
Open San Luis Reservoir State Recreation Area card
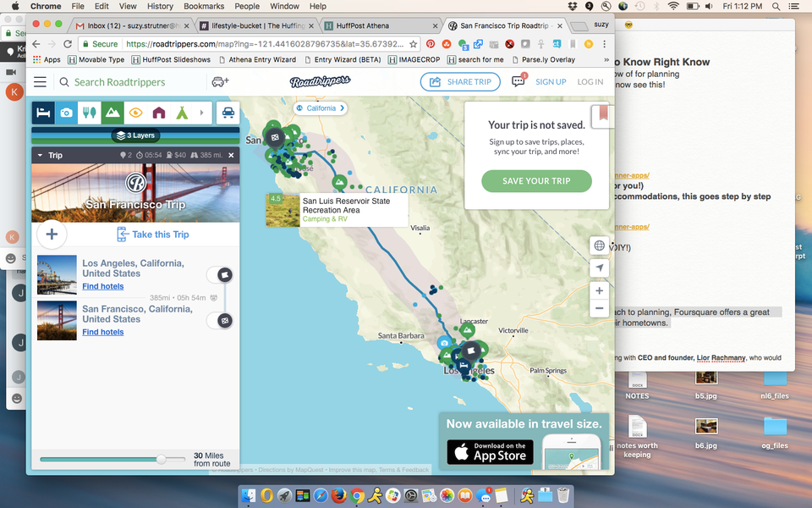pos(337,210)
